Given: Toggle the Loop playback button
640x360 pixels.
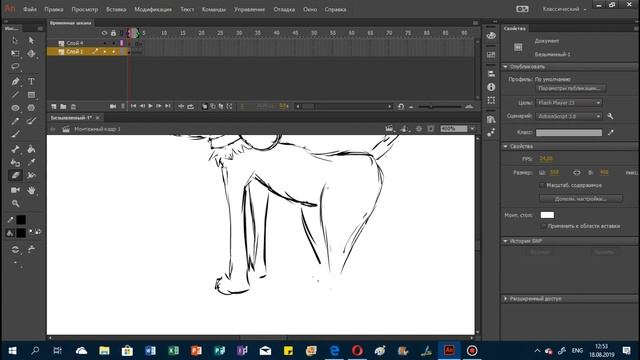Looking at the screenshot, I should point(191,107).
